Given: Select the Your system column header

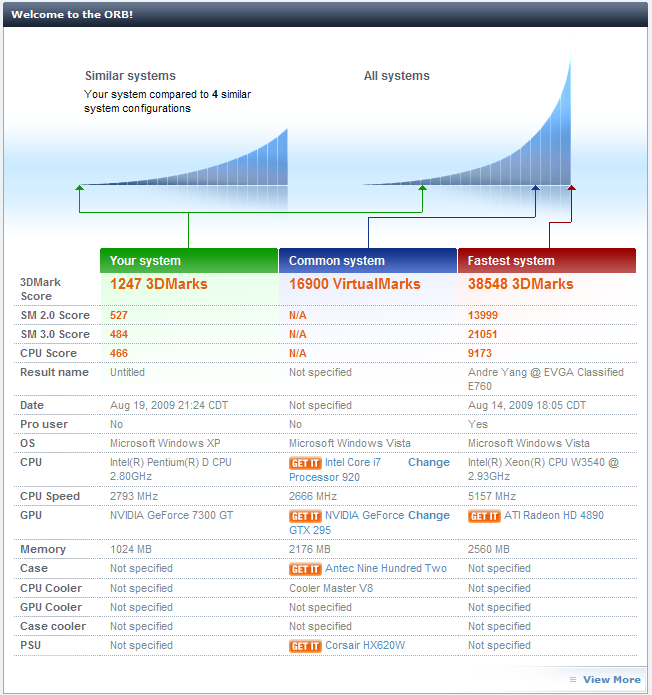Looking at the screenshot, I should 189,261.
